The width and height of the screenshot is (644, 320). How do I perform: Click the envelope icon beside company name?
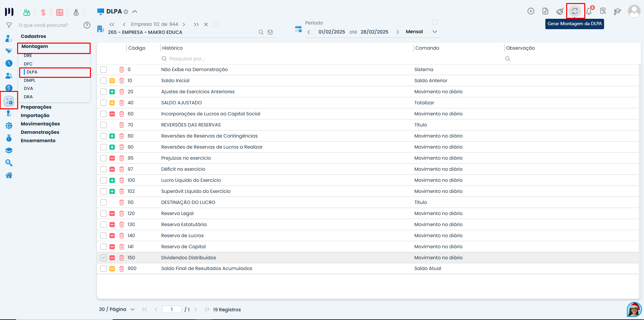pos(270,32)
